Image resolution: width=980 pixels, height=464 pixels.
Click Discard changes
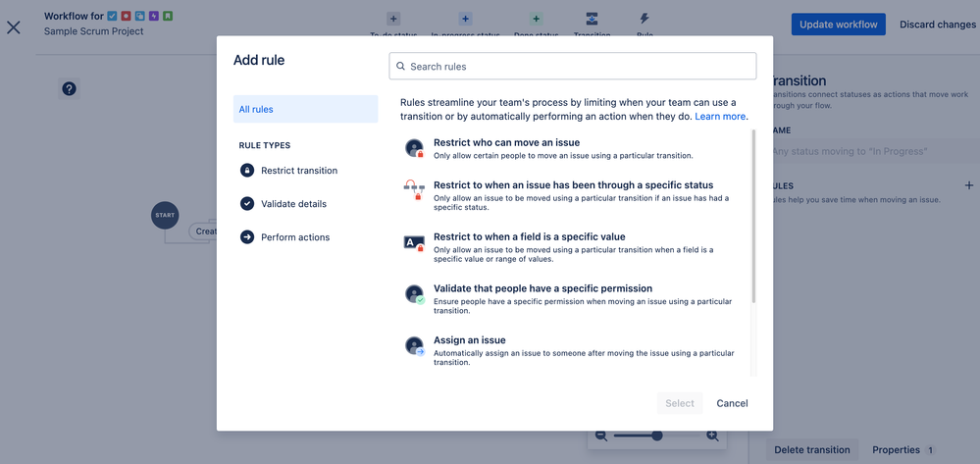click(x=938, y=25)
